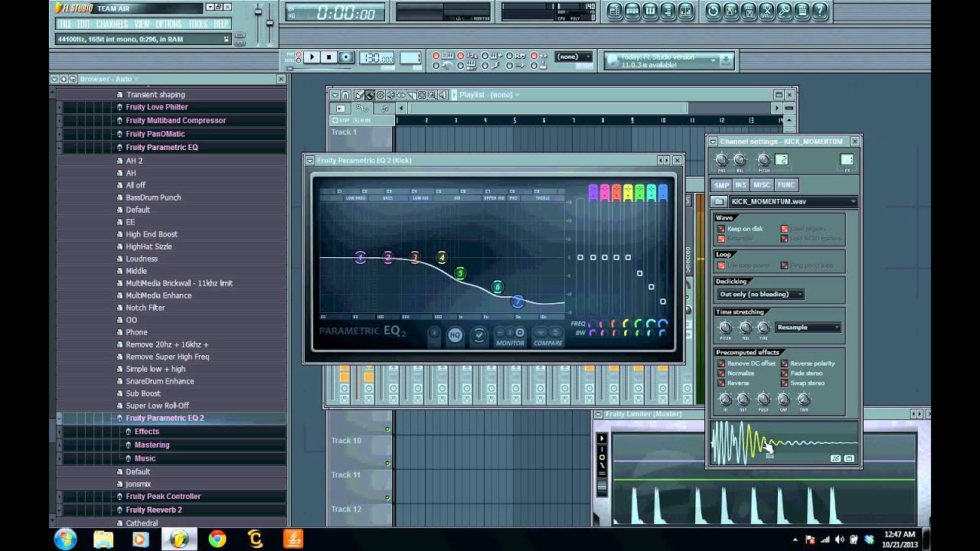Click the kick waveform preview
Screen dimensions: 980x551
point(785,443)
